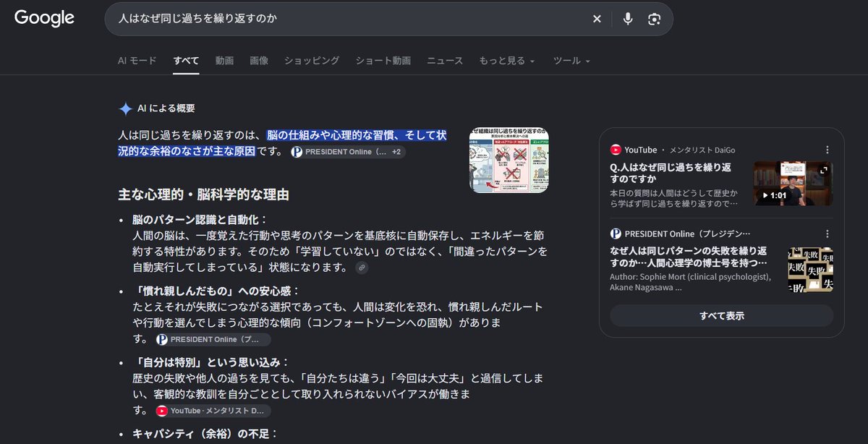This screenshot has height=444, width=868.
Task: Start voice search with microphone icon
Action: (x=628, y=19)
